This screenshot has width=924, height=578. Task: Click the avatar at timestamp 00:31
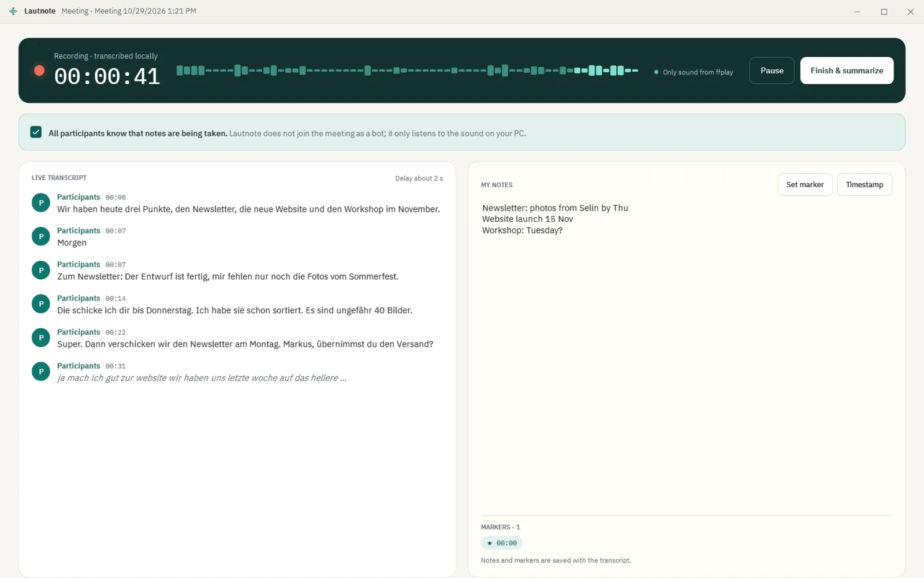click(x=41, y=372)
